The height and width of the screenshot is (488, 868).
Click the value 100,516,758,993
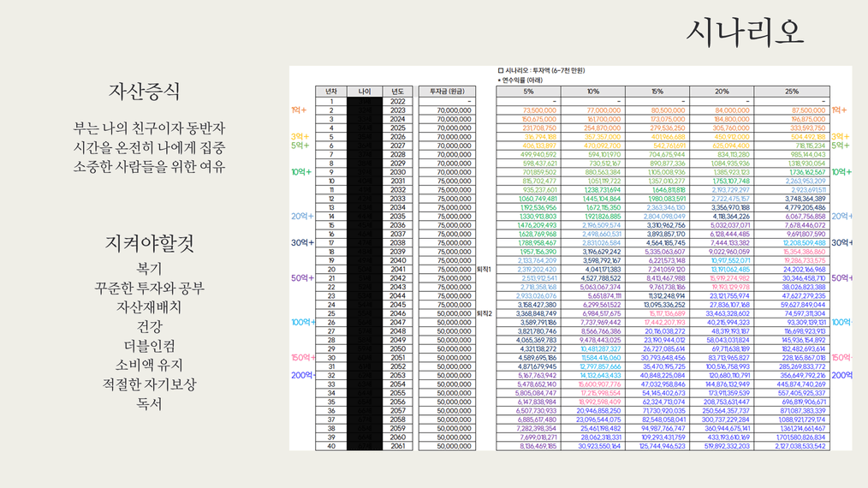[x=728, y=366]
